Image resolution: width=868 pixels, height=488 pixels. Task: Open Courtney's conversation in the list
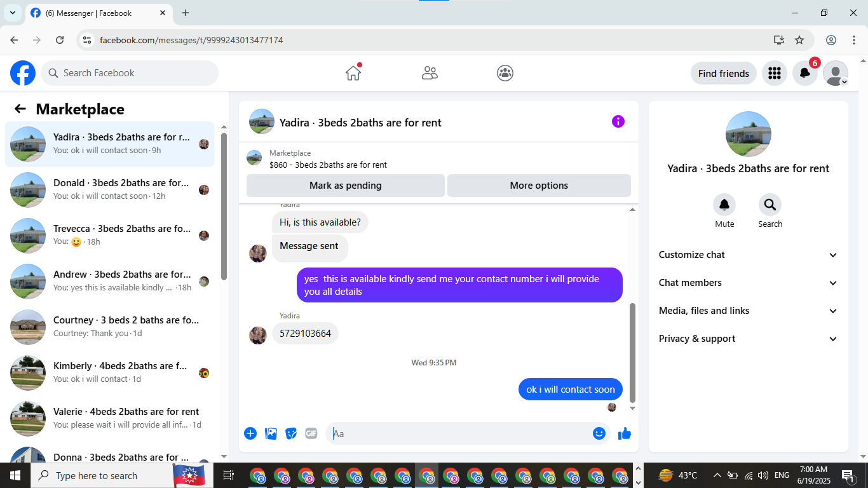pos(110,327)
